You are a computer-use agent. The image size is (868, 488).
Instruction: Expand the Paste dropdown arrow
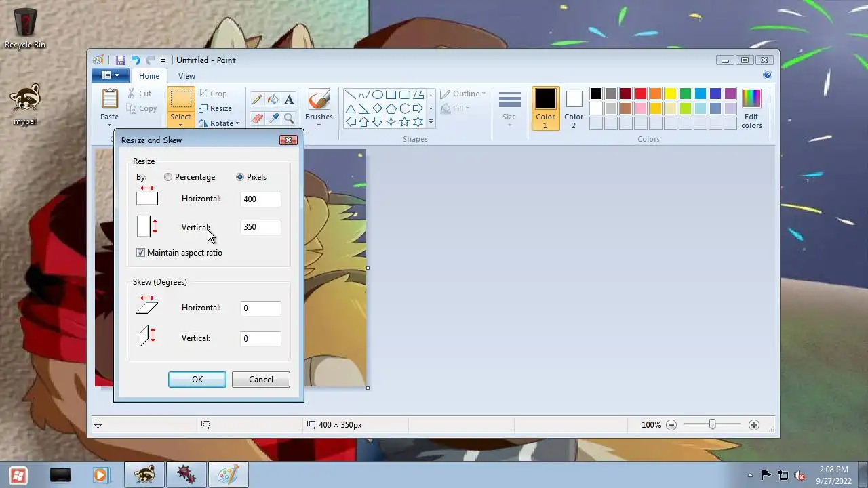(x=109, y=125)
